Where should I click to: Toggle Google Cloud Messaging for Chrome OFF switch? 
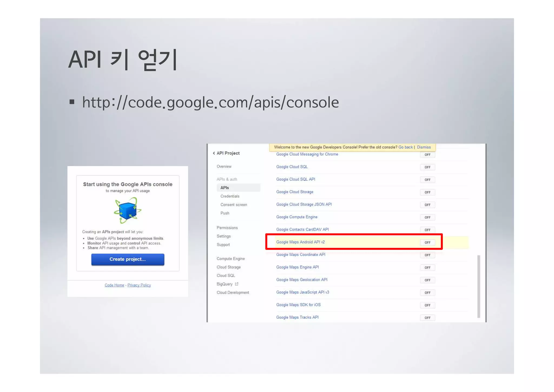tap(427, 155)
